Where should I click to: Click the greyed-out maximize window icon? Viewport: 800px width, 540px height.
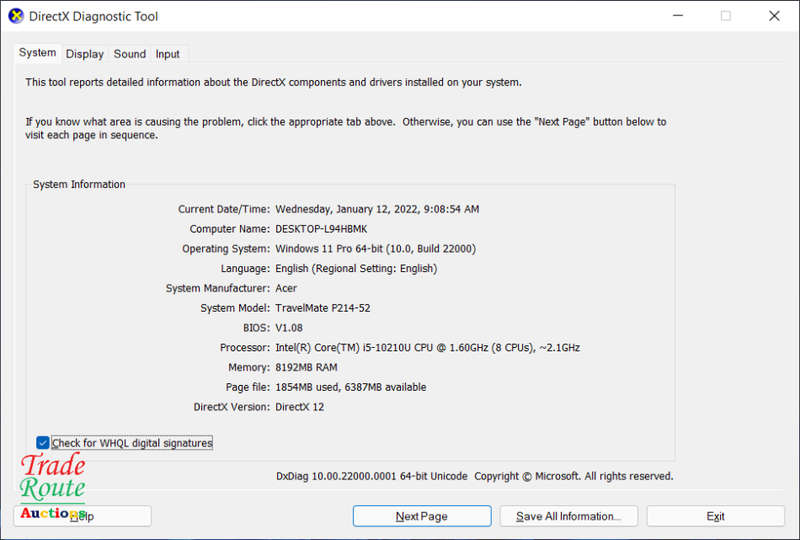[726, 16]
